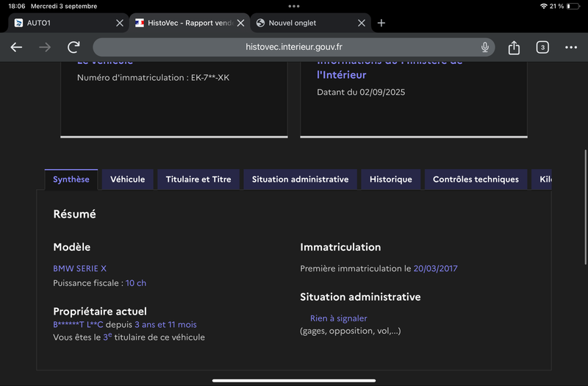Click the Résumé heading
Screen dimensions: 588x386
point(75,214)
